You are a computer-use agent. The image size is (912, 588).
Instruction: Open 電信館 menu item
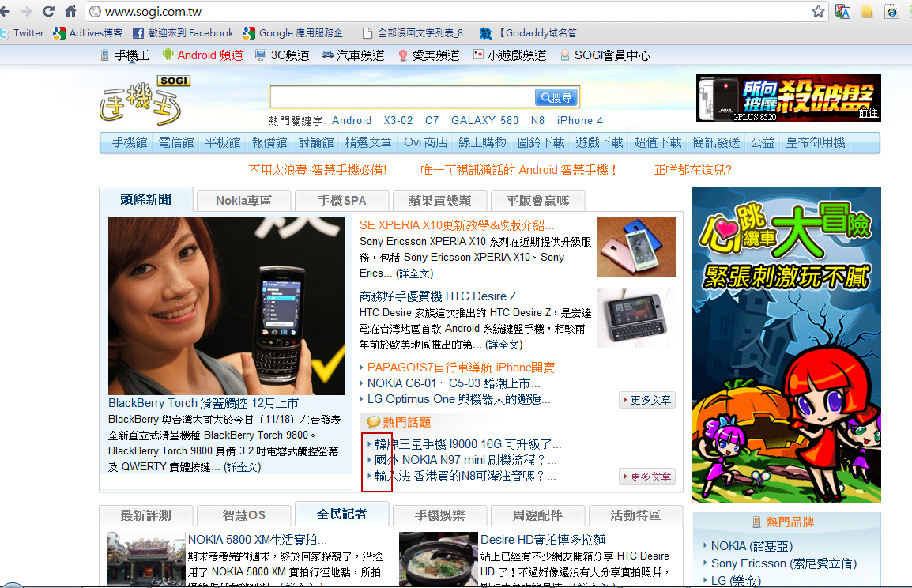175,142
